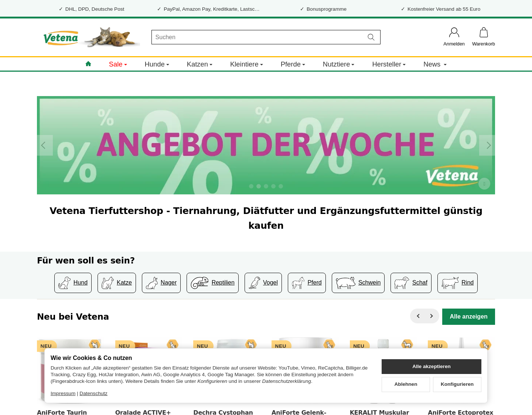The height and width of the screenshot is (415, 532).
Task: Select the Reptilien animal category
Action: coord(212,283)
